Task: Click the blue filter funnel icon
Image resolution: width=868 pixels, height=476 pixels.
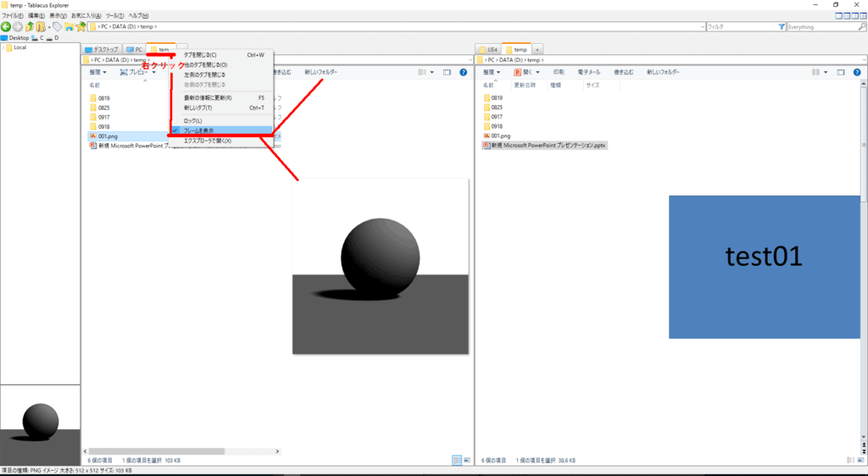Action: (x=782, y=27)
